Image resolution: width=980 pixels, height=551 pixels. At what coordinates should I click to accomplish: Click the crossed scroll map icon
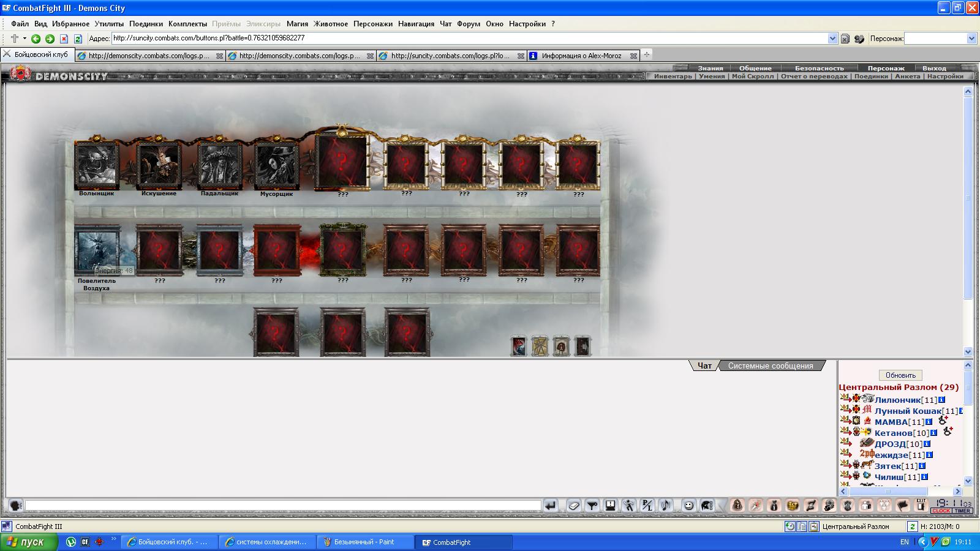click(x=540, y=346)
